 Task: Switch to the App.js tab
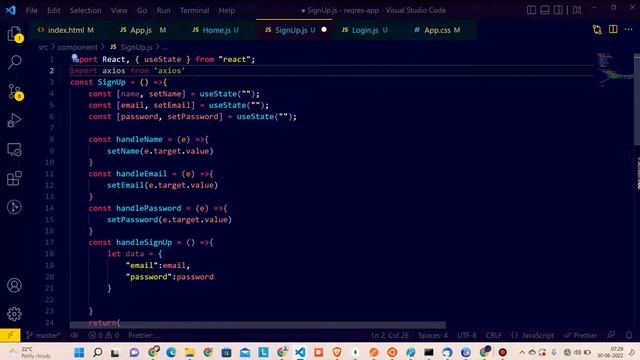point(144,30)
